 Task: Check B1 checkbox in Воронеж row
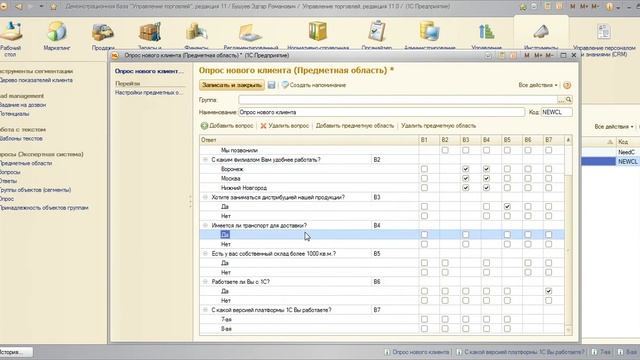pos(424,169)
